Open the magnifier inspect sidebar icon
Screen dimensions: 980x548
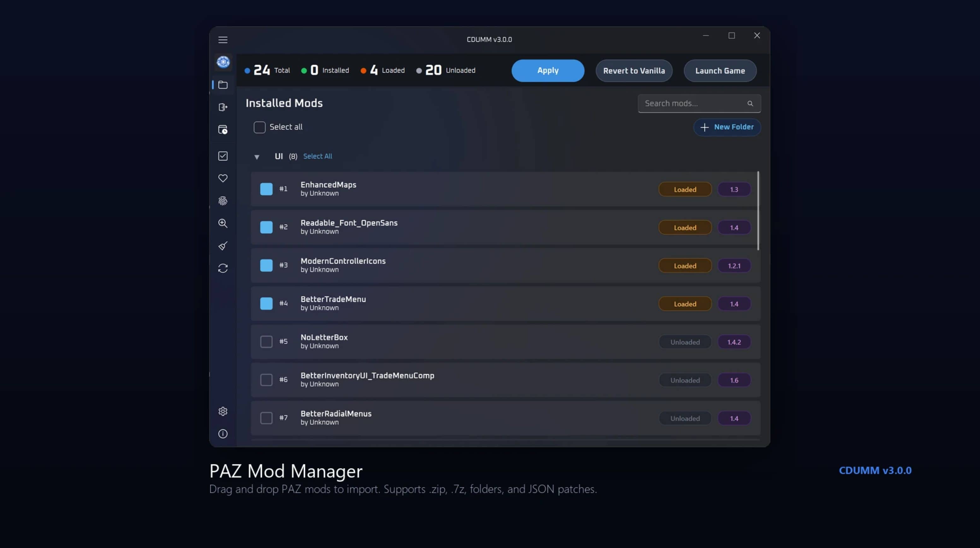[x=223, y=223]
